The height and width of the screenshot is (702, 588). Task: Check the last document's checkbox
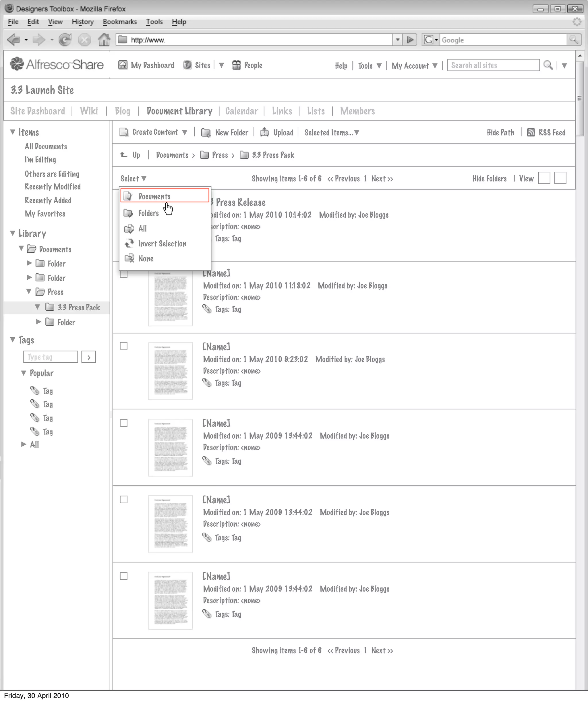(124, 576)
